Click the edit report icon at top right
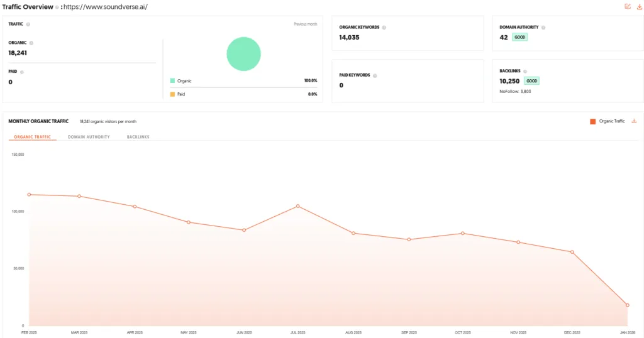The width and height of the screenshot is (644, 338). tap(628, 6)
